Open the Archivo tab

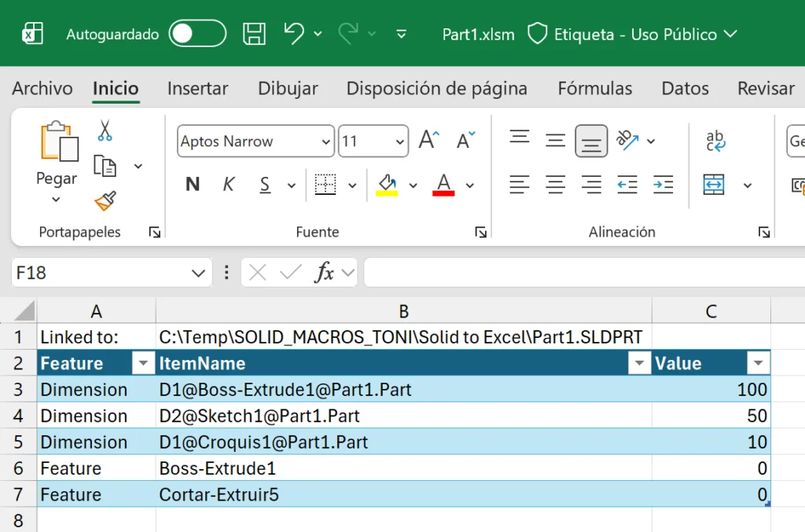click(x=42, y=88)
